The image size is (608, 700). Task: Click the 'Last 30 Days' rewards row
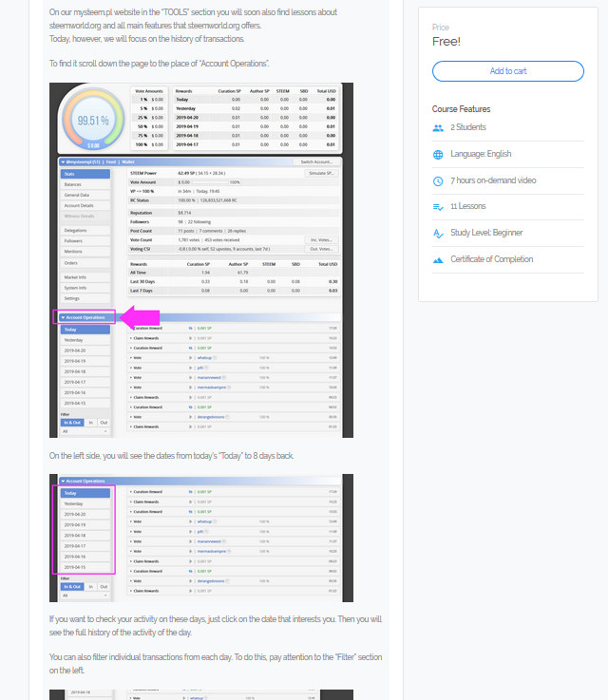click(x=234, y=282)
